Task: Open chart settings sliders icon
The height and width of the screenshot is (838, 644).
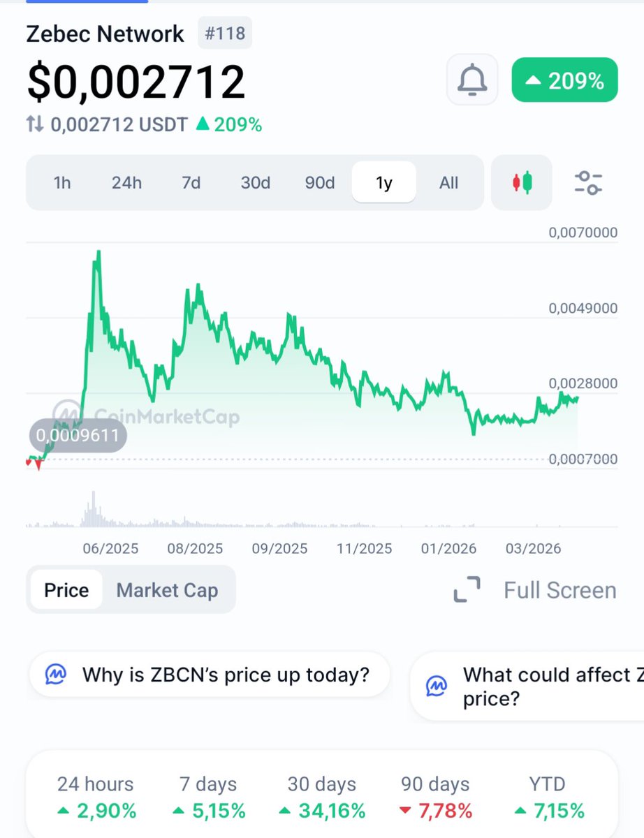Action: (588, 183)
